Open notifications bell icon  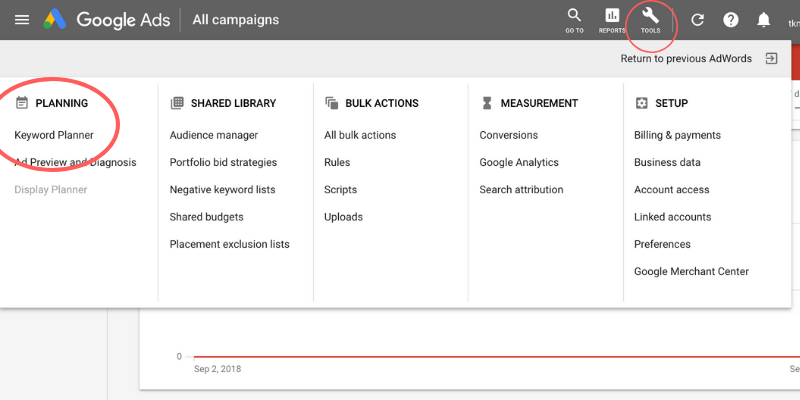tap(763, 20)
